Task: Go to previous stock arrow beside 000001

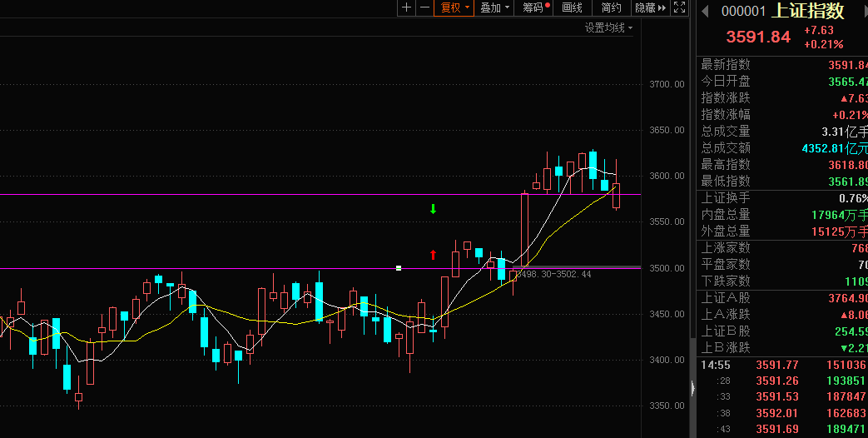Action: pos(705,11)
